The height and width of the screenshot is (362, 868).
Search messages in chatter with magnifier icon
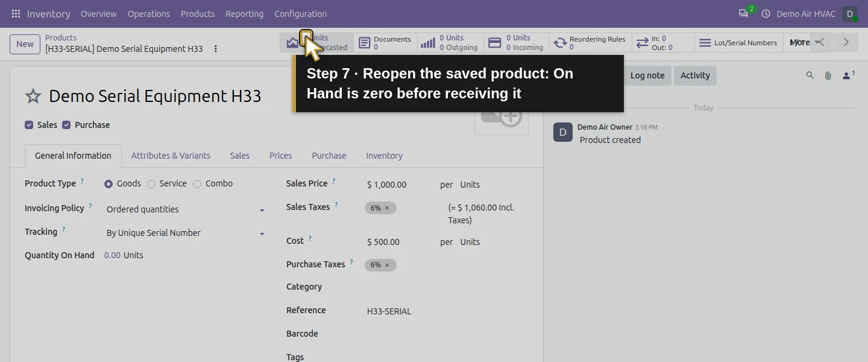coord(810,75)
